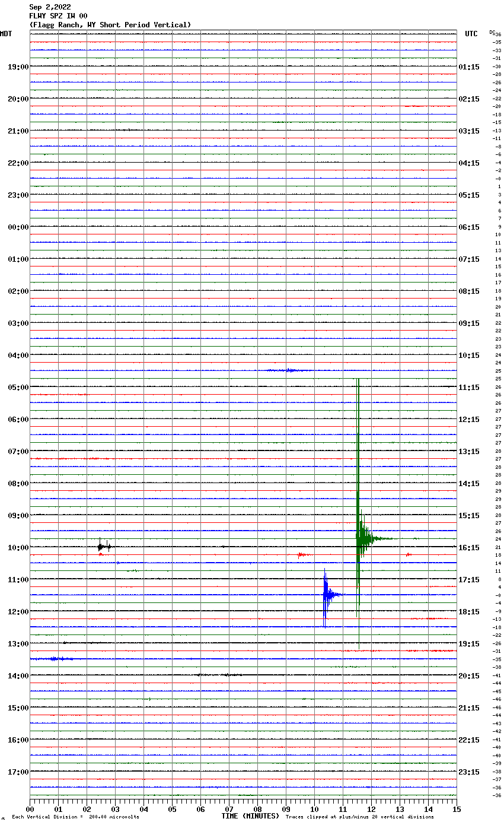Click the 10:15 UTC time label

[x=469, y=356]
